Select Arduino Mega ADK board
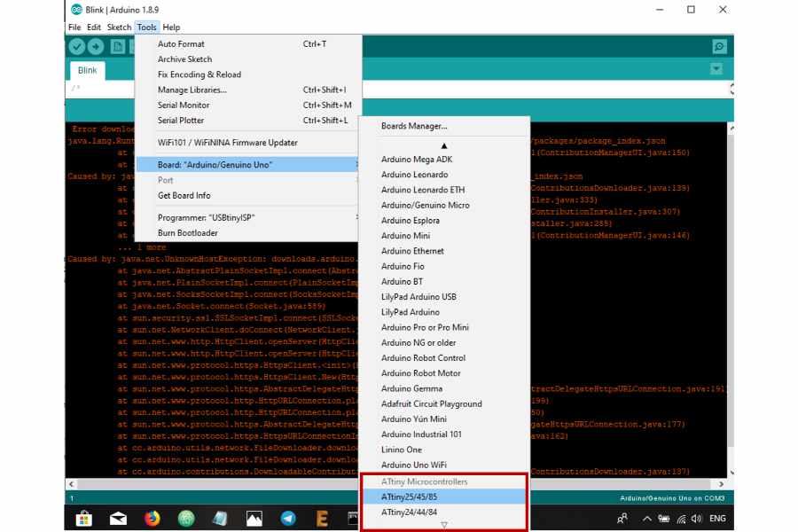798x532 pixels. pos(444,160)
